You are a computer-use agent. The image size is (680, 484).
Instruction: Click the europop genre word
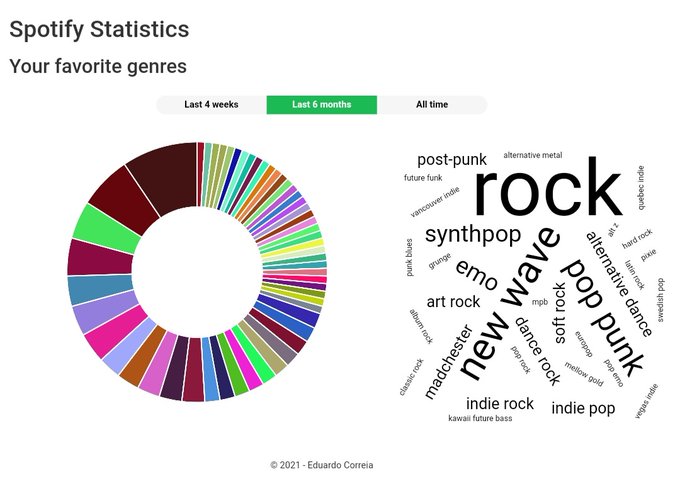point(584,344)
